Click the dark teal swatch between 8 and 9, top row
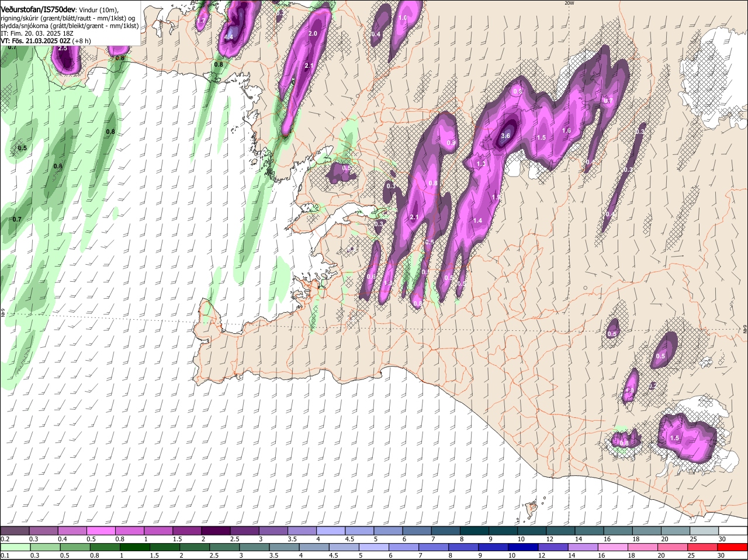Image resolution: width=748 pixels, height=560 pixels. pyautogui.click(x=475, y=531)
